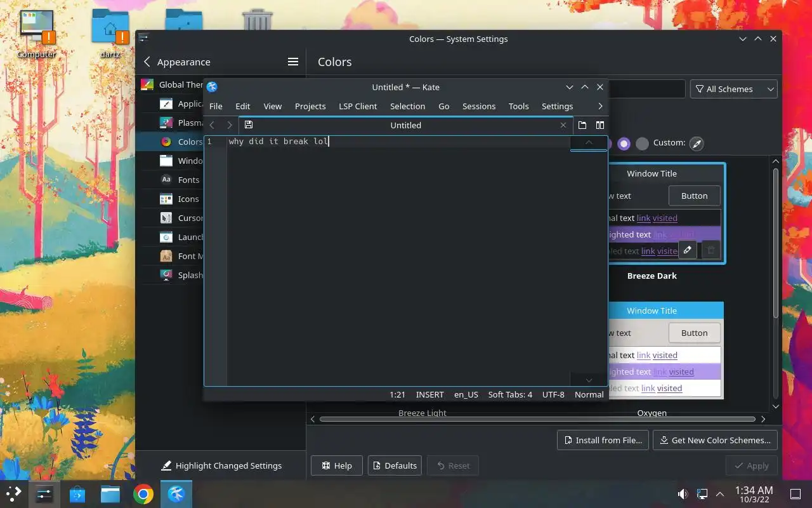Open the All Schemes filter dropdown
This screenshot has width=812, height=508.
point(734,89)
